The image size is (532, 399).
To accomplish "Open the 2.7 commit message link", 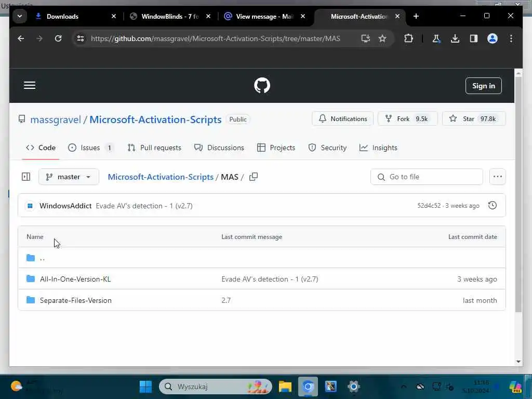I will pyautogui.click(x=226, y=301).
